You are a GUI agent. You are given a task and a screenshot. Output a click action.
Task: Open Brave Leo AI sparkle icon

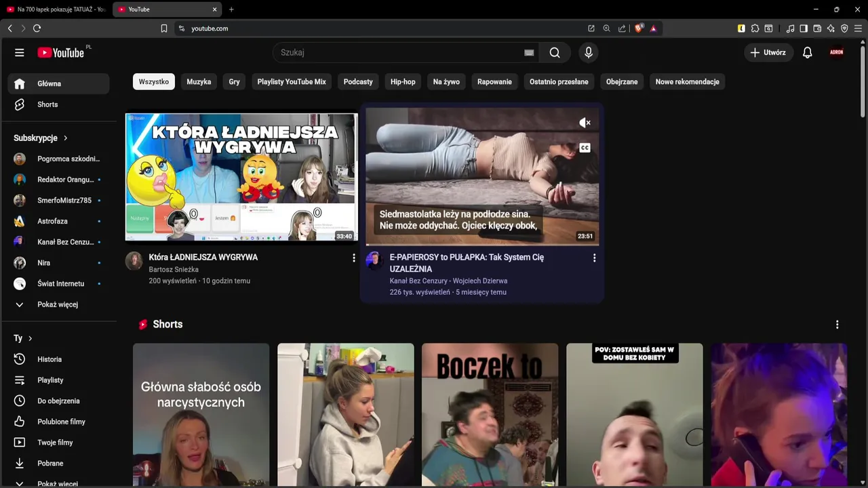[x=831, y=28]
